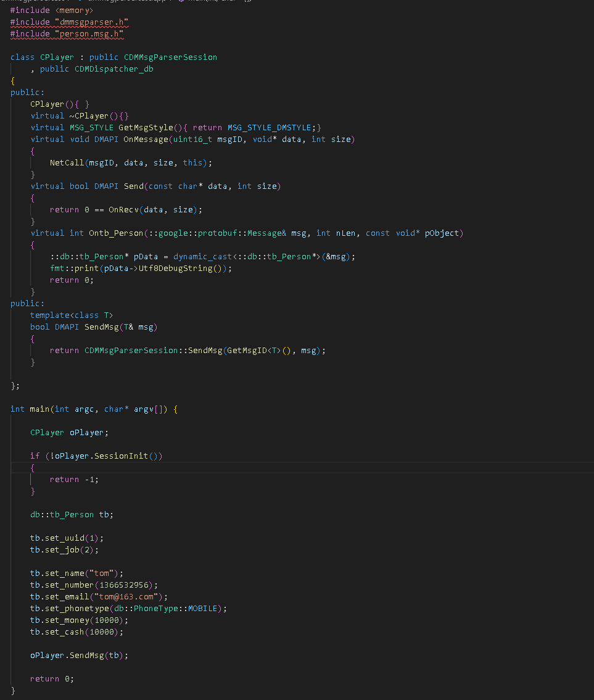Click the fmt::print(pData->Utf8DebugString()) line
The image size is (594, 700).
point(141,269)
